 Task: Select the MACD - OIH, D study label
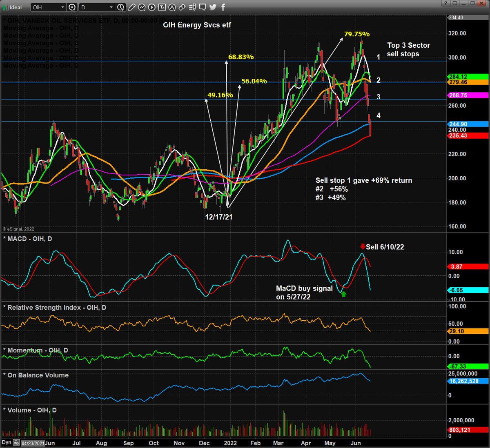coord(27,239)
